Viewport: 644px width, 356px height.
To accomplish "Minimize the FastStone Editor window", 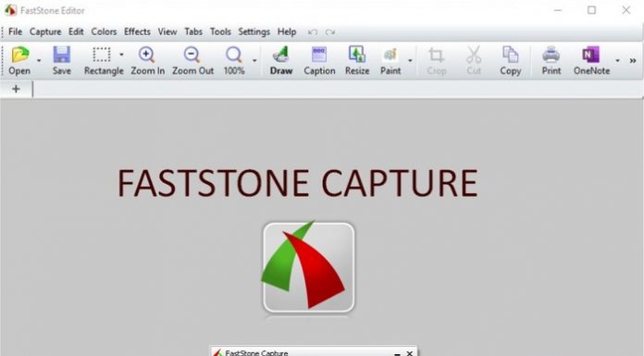I will [x=557, y=10].
